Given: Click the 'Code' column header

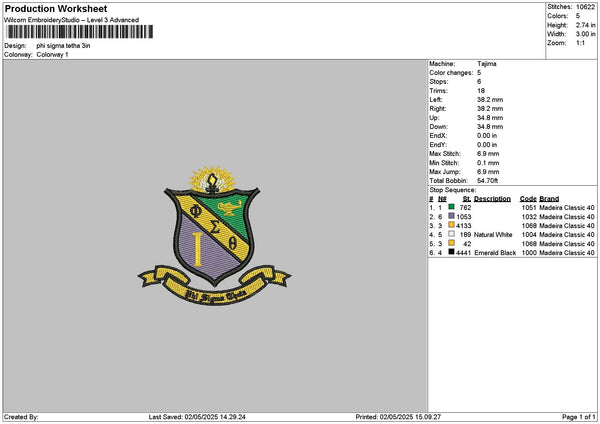Looking at the screenshot, I should pyautogui.click(x=528, y=199).
